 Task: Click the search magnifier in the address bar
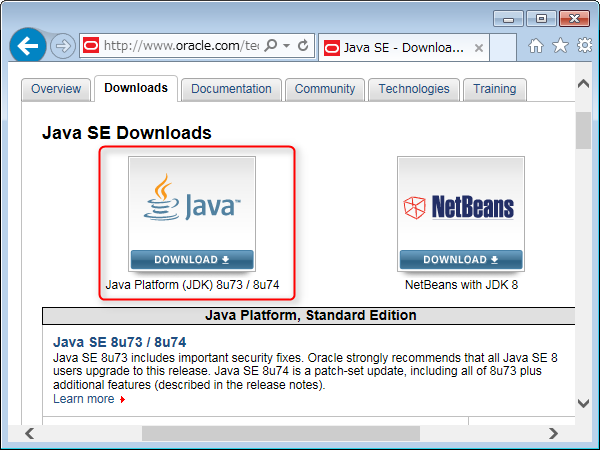click(x=271, y=46)
